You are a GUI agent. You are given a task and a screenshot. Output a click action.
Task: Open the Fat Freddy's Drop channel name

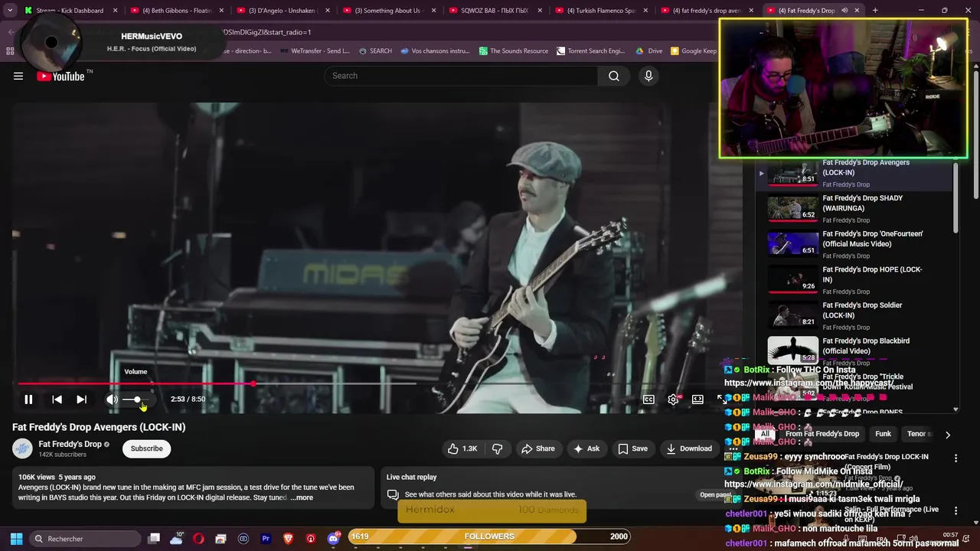pos(70,444)
